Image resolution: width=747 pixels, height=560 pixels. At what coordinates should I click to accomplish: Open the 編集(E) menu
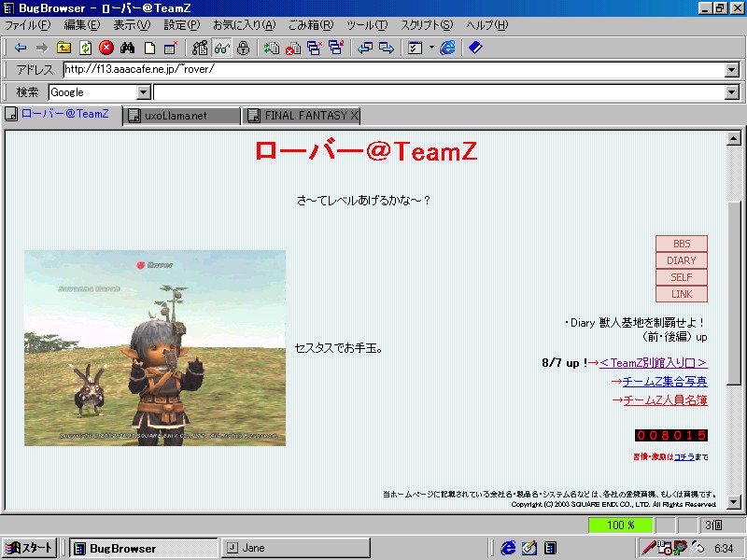point(82,25)
